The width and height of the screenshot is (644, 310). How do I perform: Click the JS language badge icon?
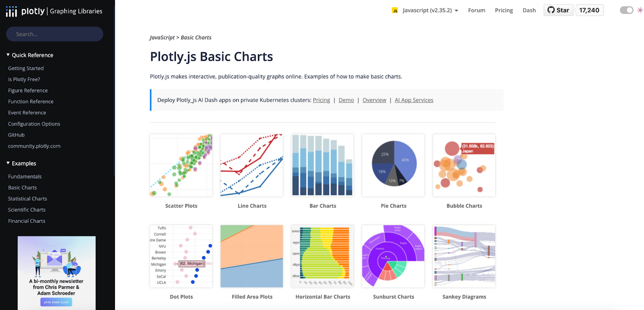pos(395,9)
